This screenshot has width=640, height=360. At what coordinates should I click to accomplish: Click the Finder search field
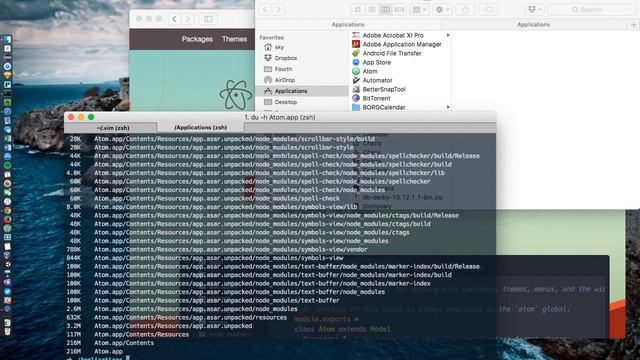591,9
